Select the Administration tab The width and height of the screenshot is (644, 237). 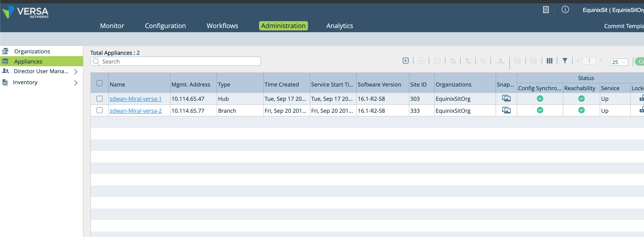(283, 26)
